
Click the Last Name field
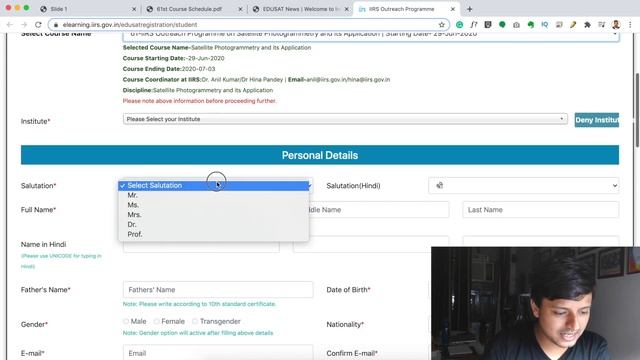[x=541, y=210]
